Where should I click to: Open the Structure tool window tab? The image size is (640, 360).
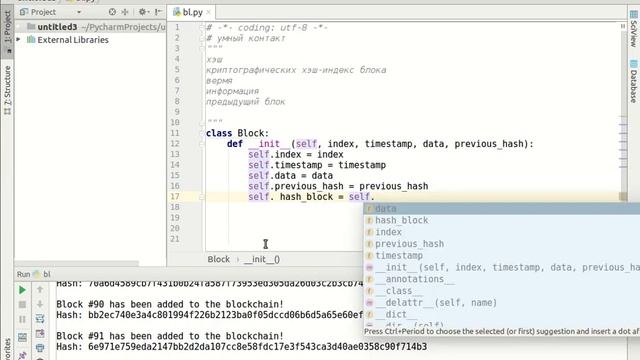tap(7, 89)
